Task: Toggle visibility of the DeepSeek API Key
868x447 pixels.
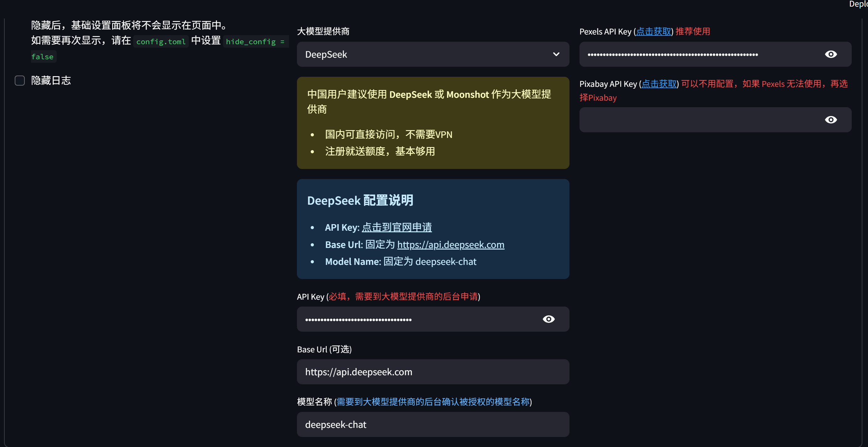Action: tap(548, 319)
